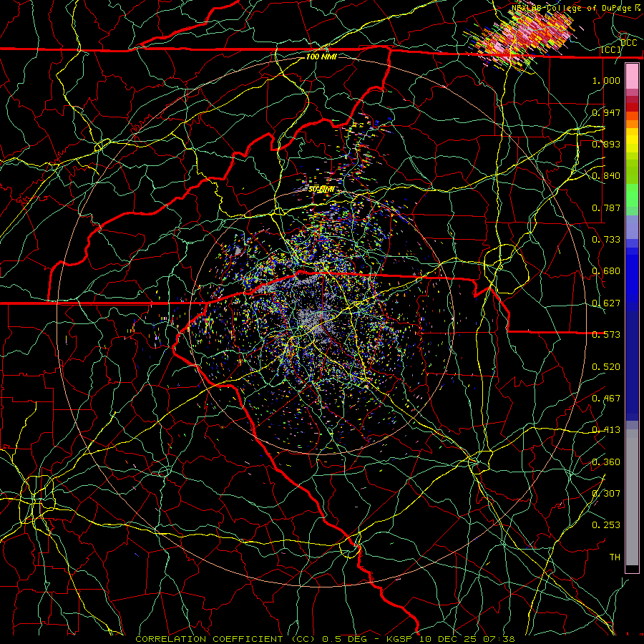644x644 pixels.
Task: Click the CORRELATION COEFFICIENT (CC) caption text
Action: point(225,639)
